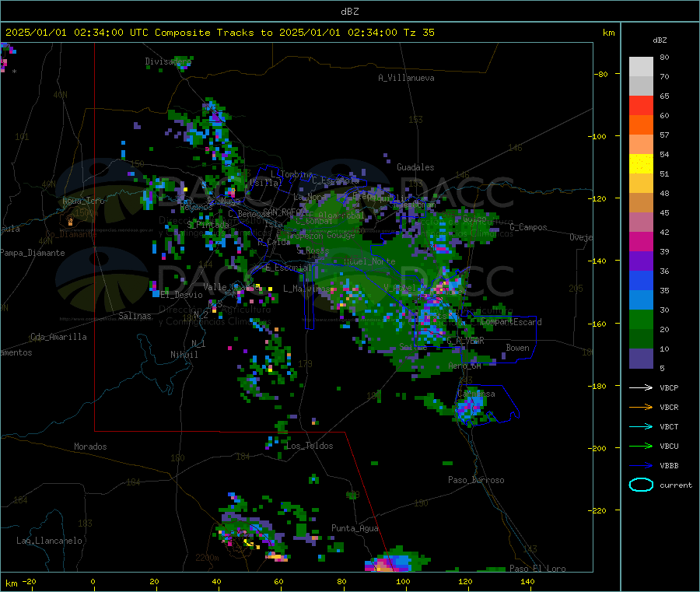Click the 'G_ALVEAR' map label
Screen dimensions: 700x592
465,341
